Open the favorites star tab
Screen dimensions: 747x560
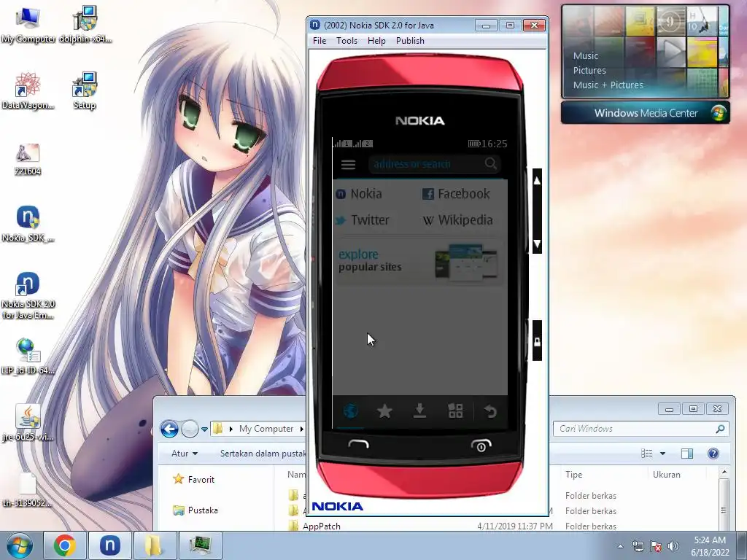click(384, 411)
